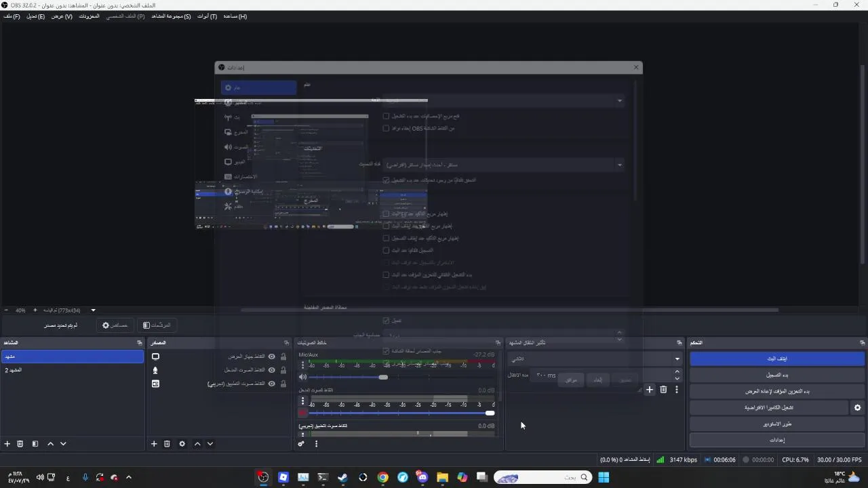
Task: Open the preview scaling dropdown arrow
Action: 94,310
